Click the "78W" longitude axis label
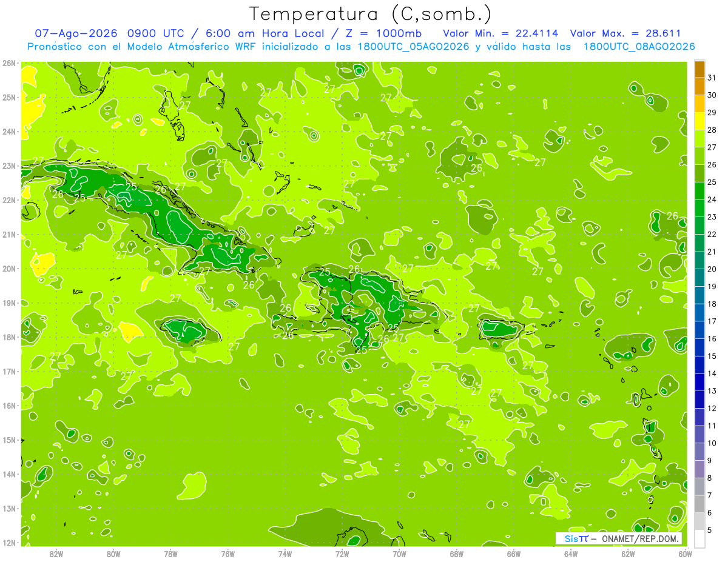Screen dimensions: 728x562 click(170, 554)
